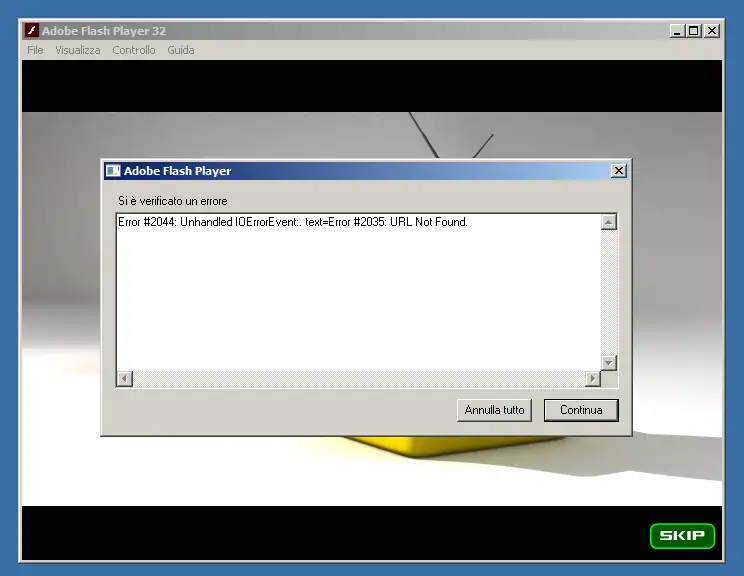Click the scroll up arrow in error box

(x=609, y=222)
